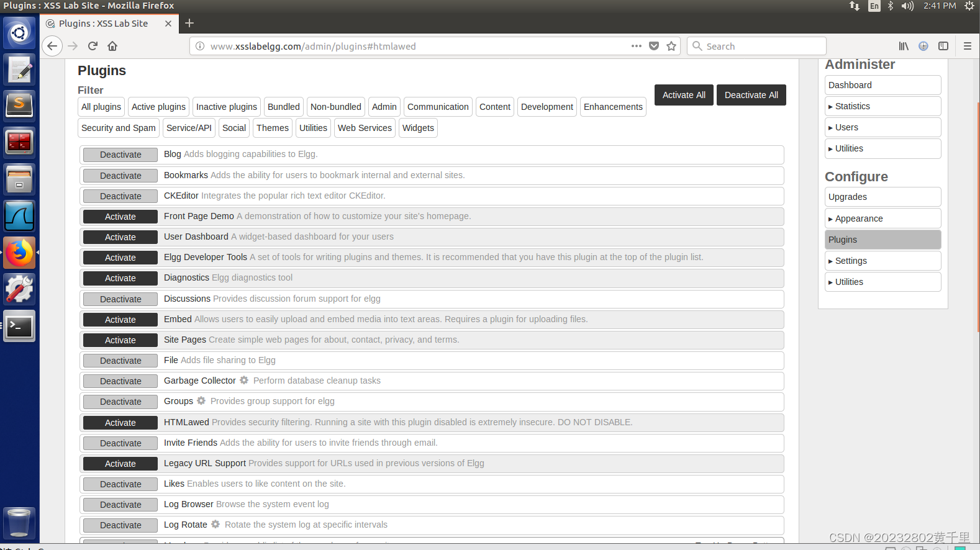
Task: Open the Terminal from the dock
Action: [x=19, y=326]
